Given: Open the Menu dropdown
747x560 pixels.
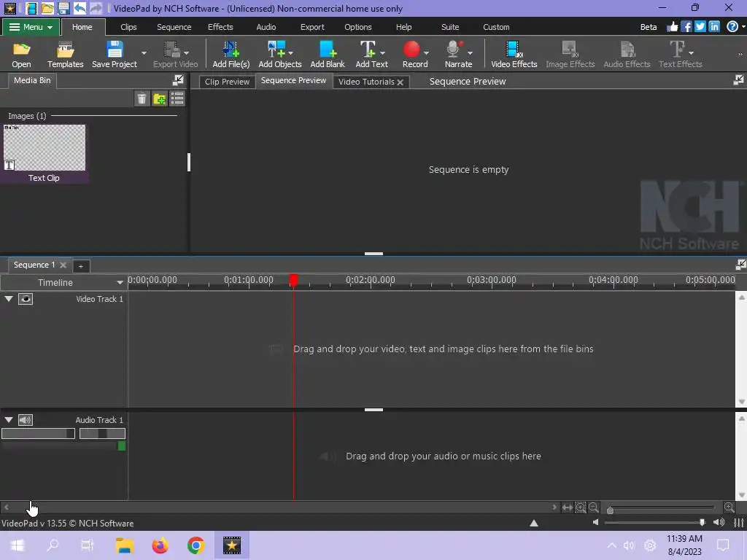Looking at the screenshot, I should pyautogui.click(x=31, y=27).
